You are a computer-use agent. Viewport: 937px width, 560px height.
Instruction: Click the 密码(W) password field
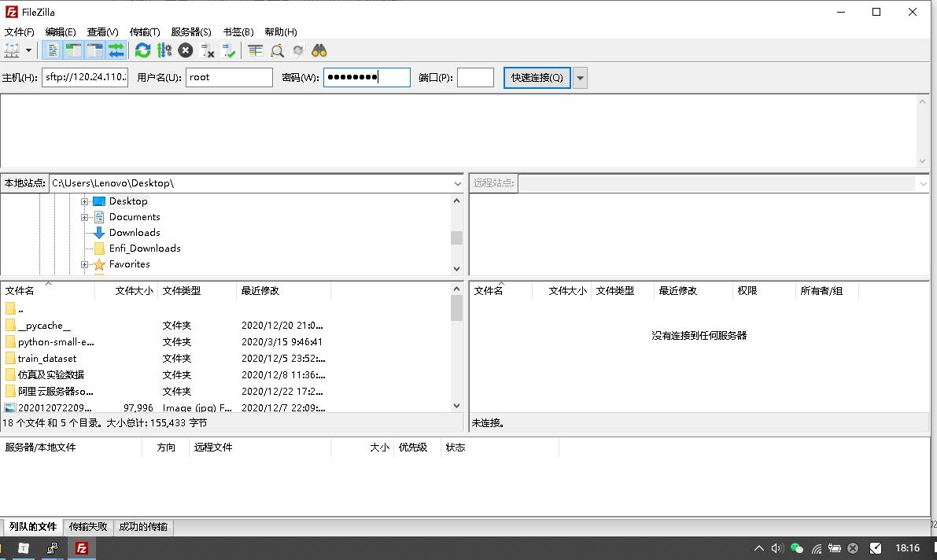click(367, 77)
